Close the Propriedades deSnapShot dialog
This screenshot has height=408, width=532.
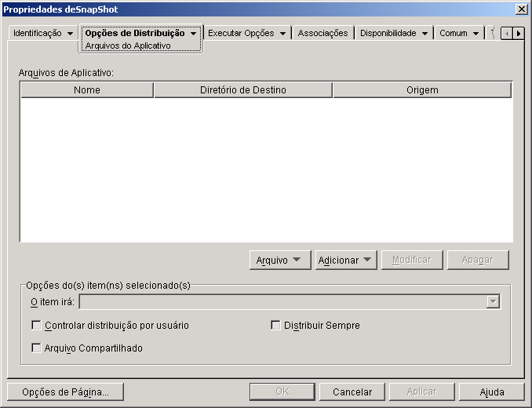[x=521, y=9]
